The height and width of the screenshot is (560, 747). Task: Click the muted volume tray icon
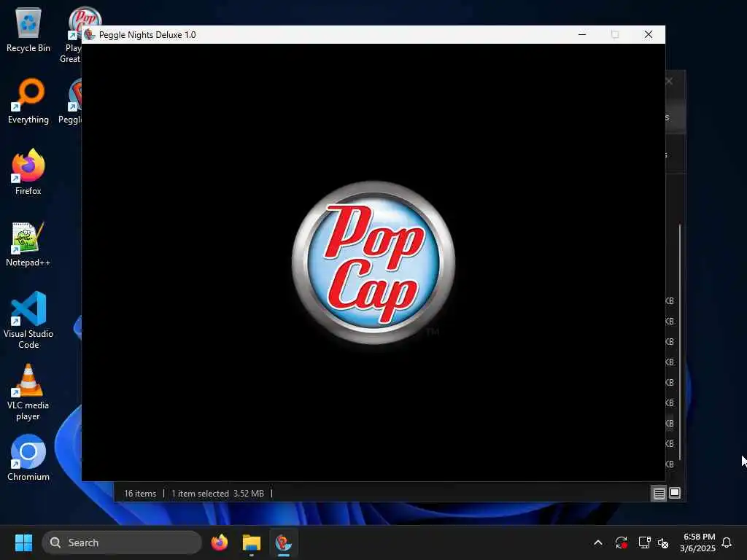click(663, 542)
